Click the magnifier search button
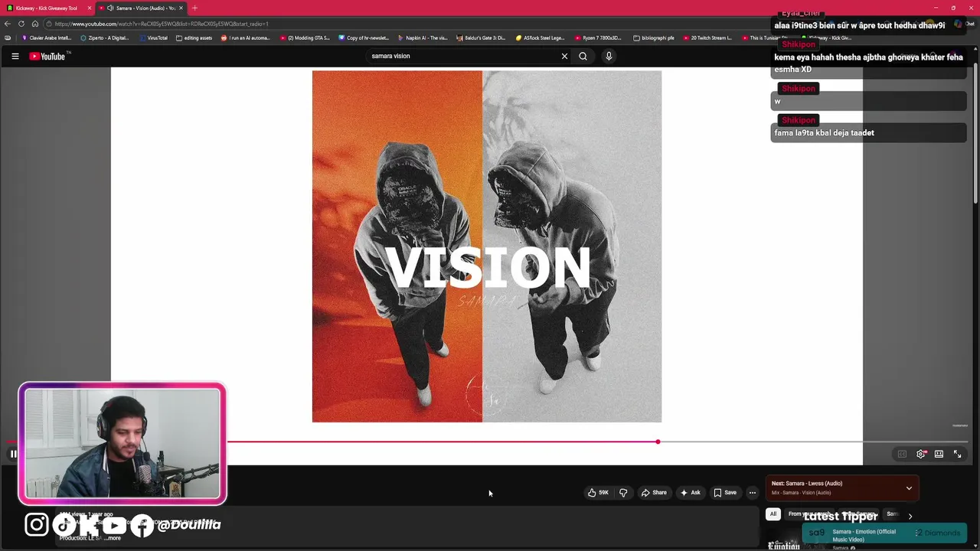The image size is (980, 551). (583, 56)
